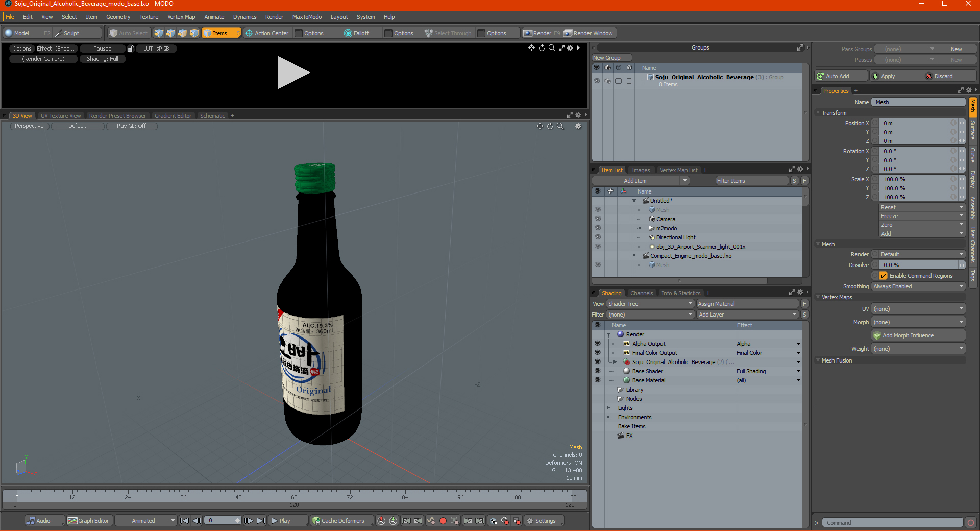Open 3D viewport settings gear
Viewport: 980px width, 531px height.
click(x=578, y=126)
